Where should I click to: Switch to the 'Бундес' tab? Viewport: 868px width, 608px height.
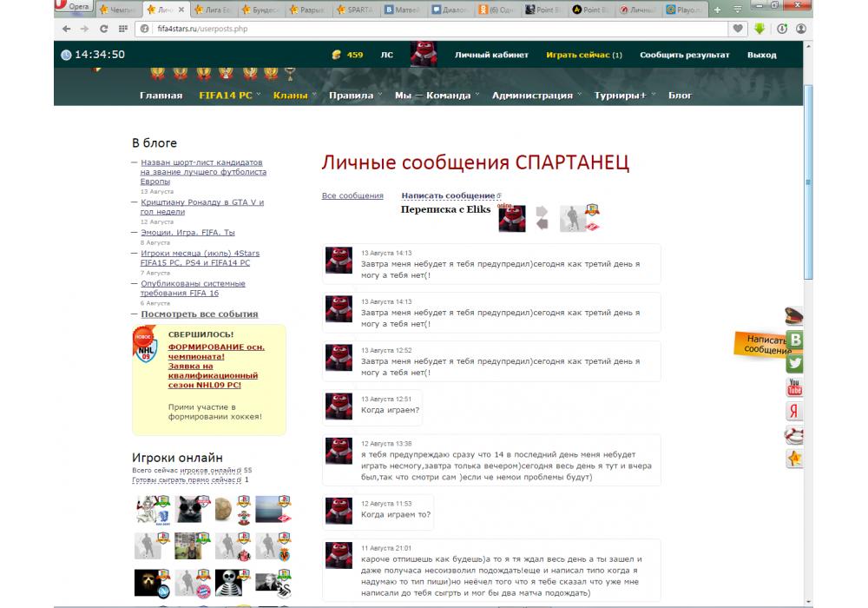click(x=260, y=10)
